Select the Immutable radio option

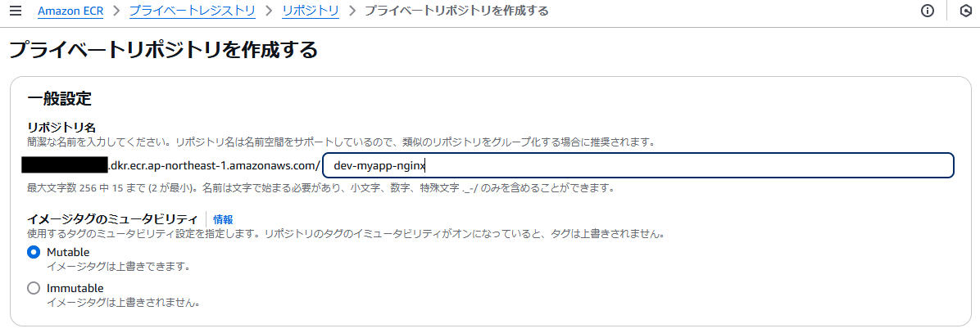(34, 289)
